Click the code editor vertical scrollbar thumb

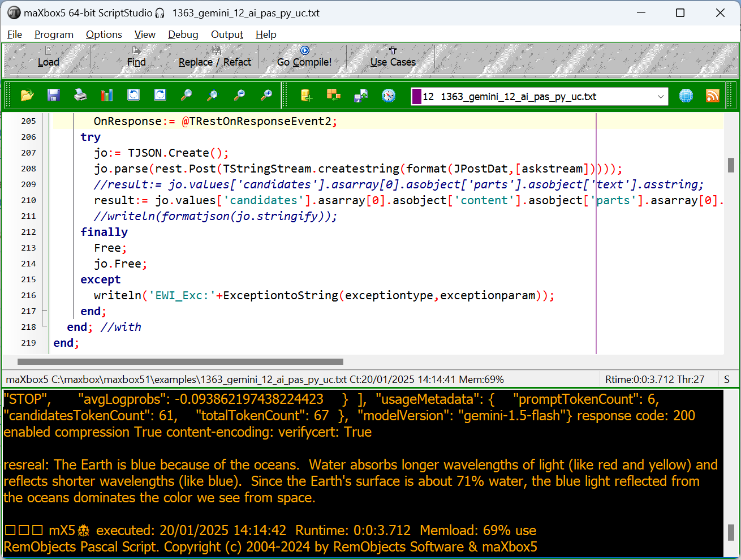click(731, 165)
